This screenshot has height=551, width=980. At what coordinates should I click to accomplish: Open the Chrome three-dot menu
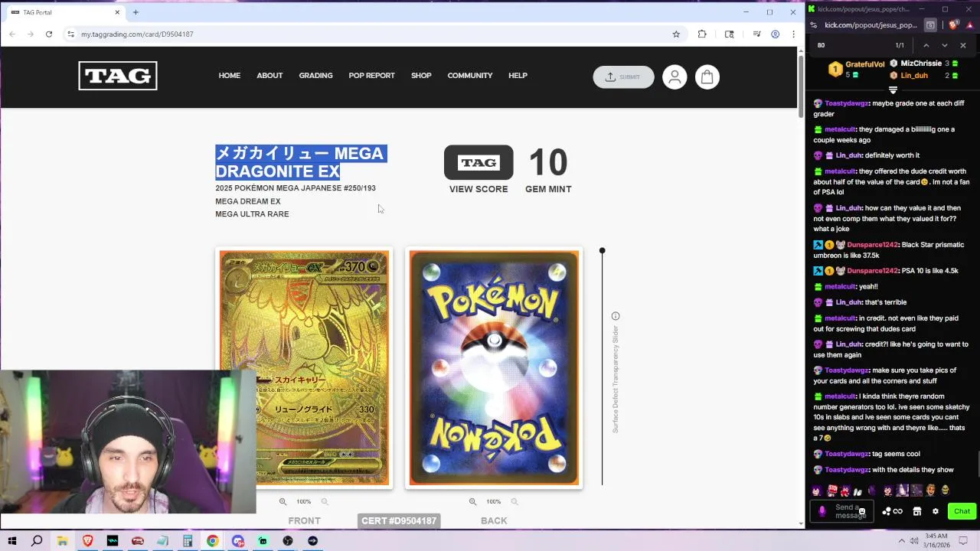point(793,34)
